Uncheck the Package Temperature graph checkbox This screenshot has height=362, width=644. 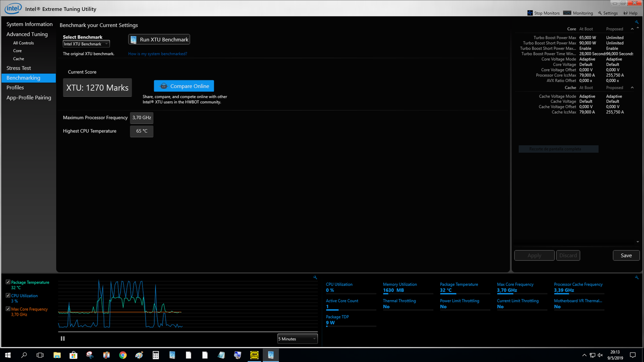coord(8,282)
